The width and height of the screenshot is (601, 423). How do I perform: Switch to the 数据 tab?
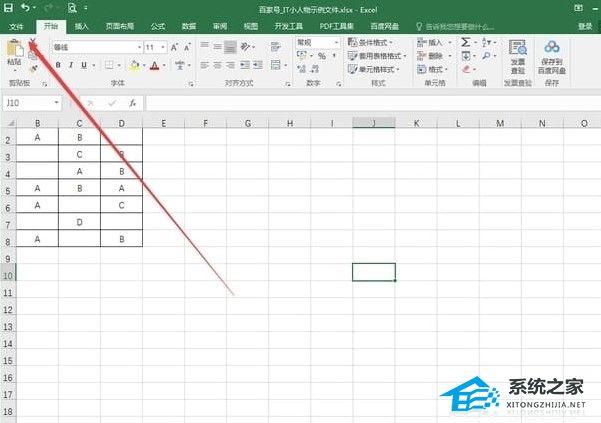pos(189,26)
